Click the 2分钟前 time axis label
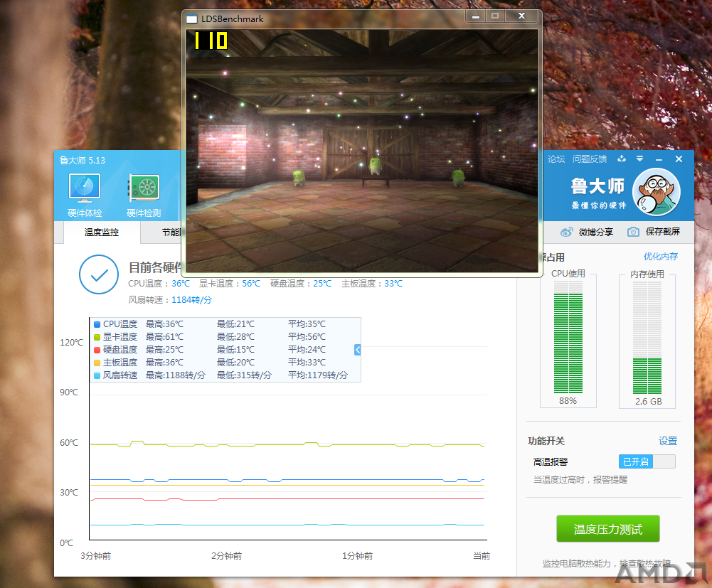Image resolution: width=712 pixels, height=588 pixels. point(227,556)
